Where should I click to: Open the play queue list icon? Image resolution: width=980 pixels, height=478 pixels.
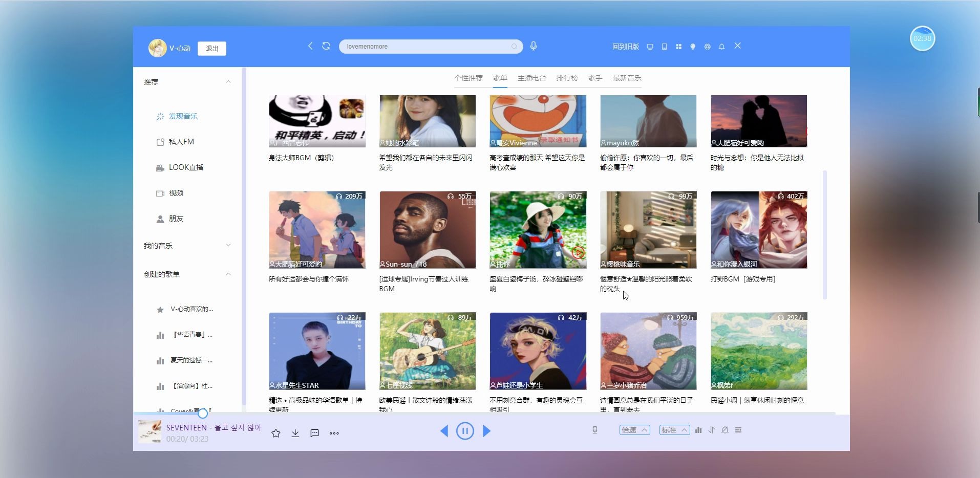[738, 430]
